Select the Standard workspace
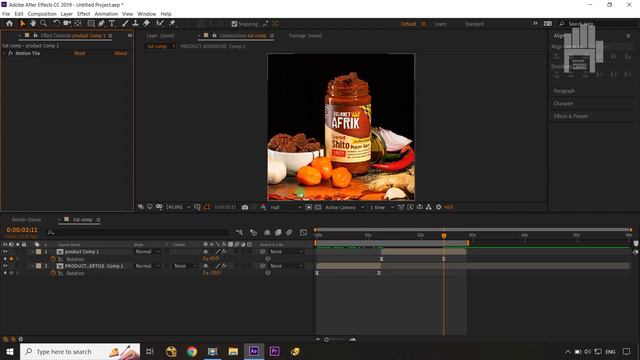The height and width of the screenshot is (360, 640). (474, 24)
